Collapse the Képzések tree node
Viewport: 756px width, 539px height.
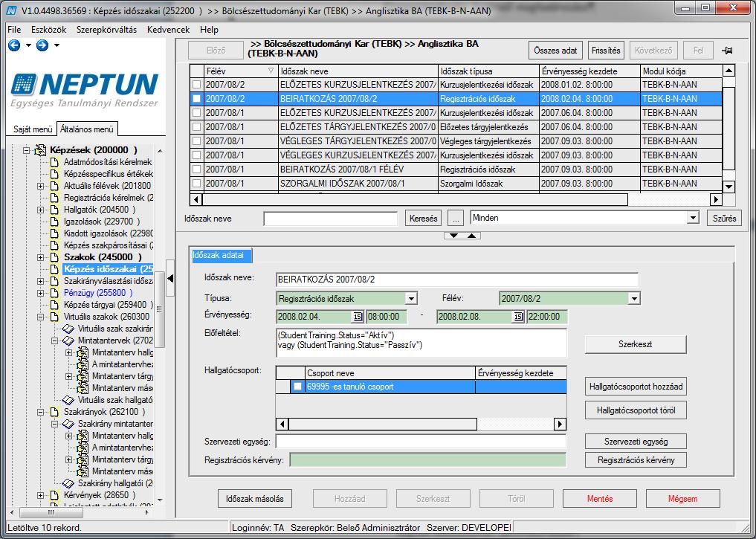point(27,150)
